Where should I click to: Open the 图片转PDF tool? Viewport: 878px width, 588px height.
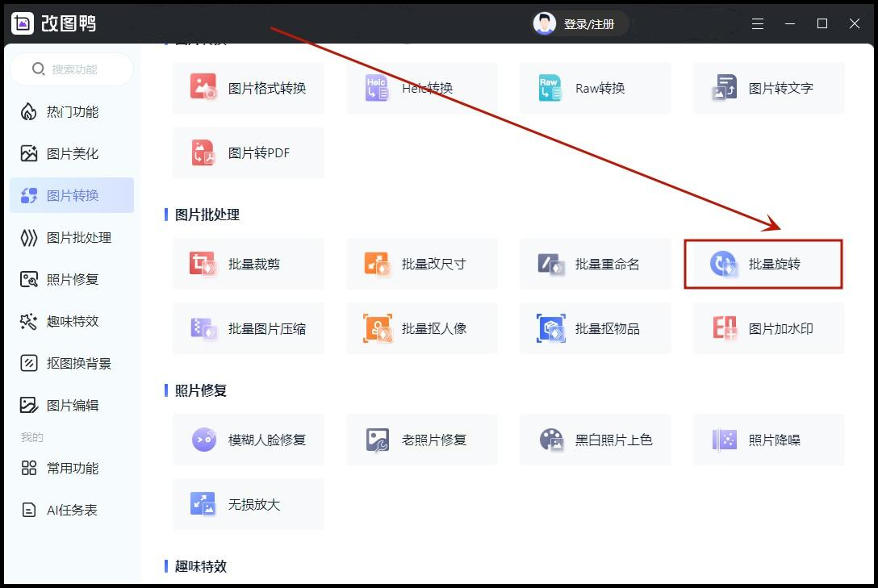pos(248,152)
